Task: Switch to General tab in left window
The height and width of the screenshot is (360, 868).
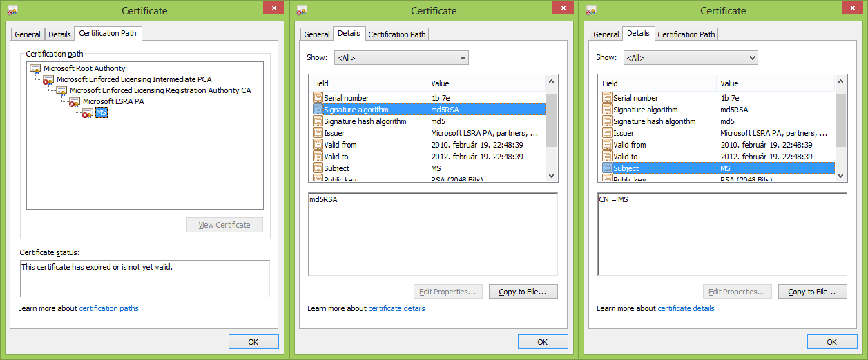Action: click(x=28, y=34)
